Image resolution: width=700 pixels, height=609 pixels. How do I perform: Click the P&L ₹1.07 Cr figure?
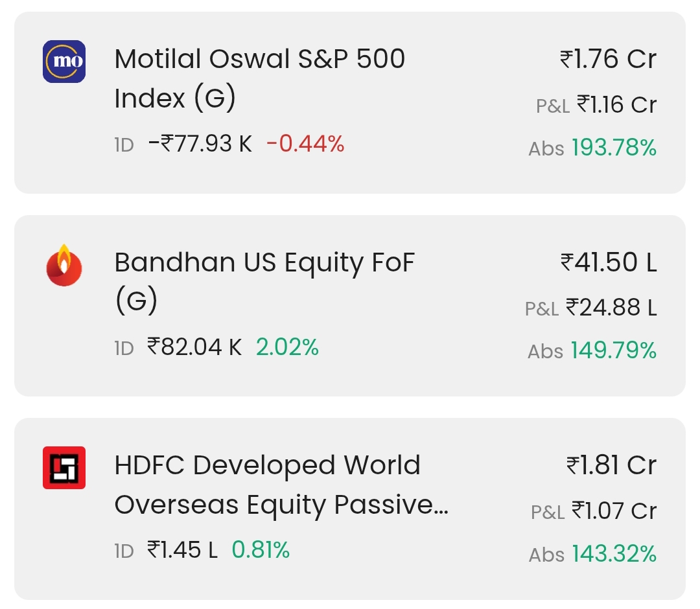[593, 511]
